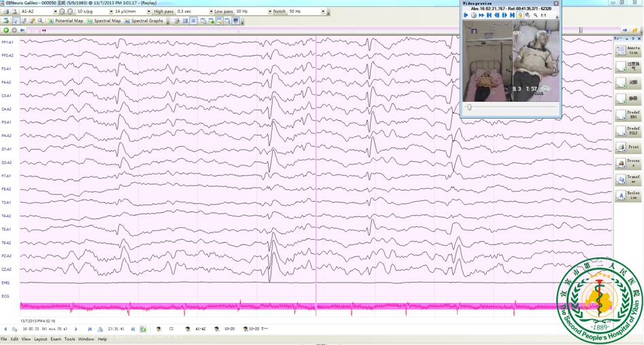Click the Exclusion scissors button
644x345 pixels.
coord(627,196)
